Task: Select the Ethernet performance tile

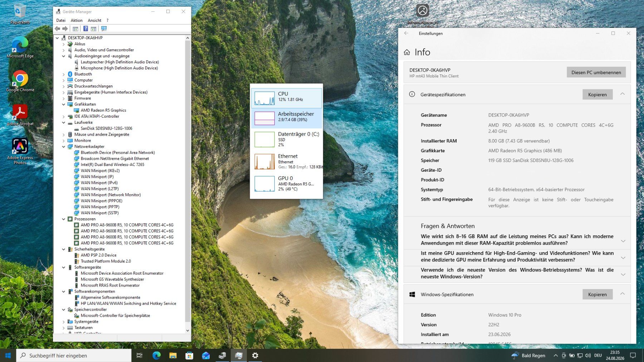Action: [287, 161]
